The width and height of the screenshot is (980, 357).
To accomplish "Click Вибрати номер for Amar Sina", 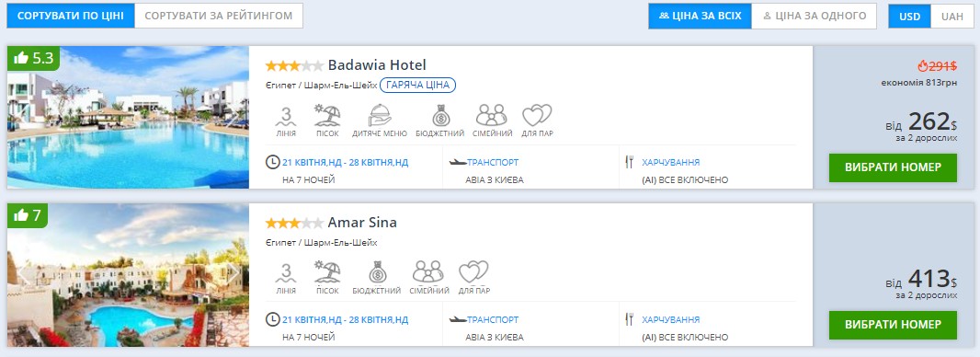I will (x=893, y=325).
